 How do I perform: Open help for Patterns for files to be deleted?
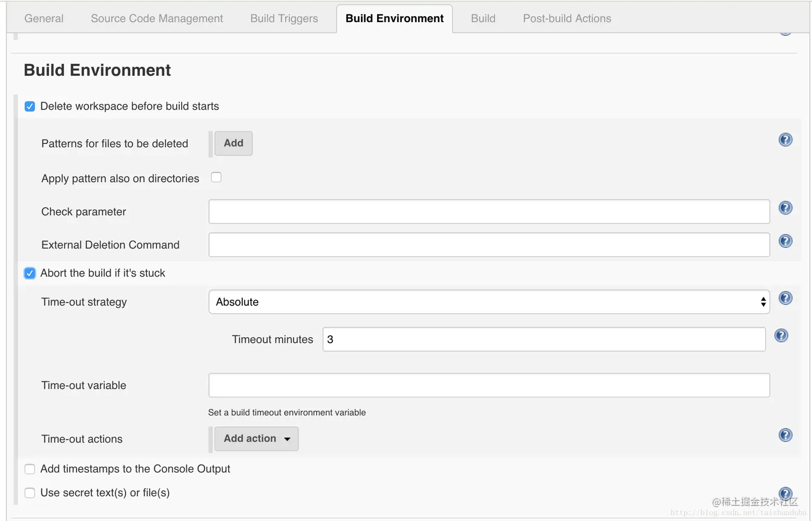click(785, 140)
